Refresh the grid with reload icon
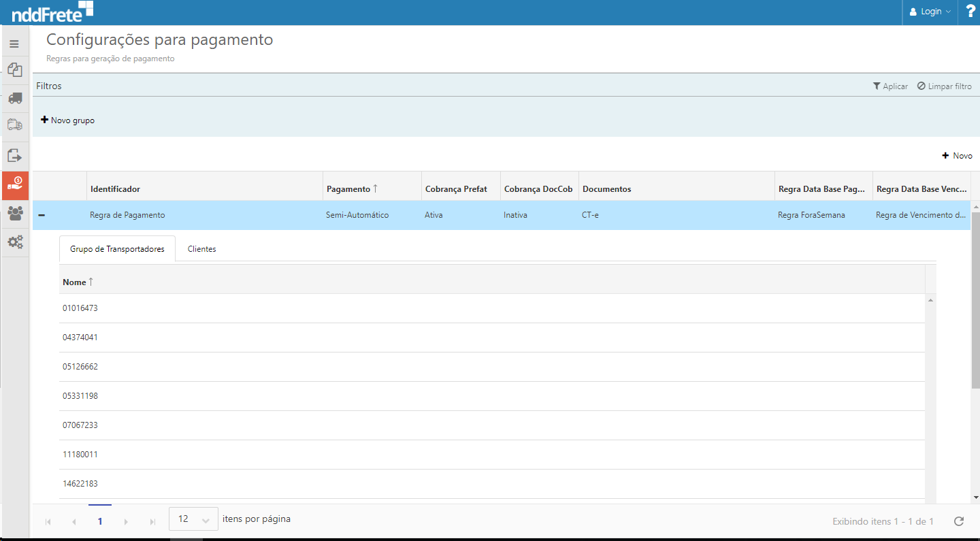 point(959,521)
